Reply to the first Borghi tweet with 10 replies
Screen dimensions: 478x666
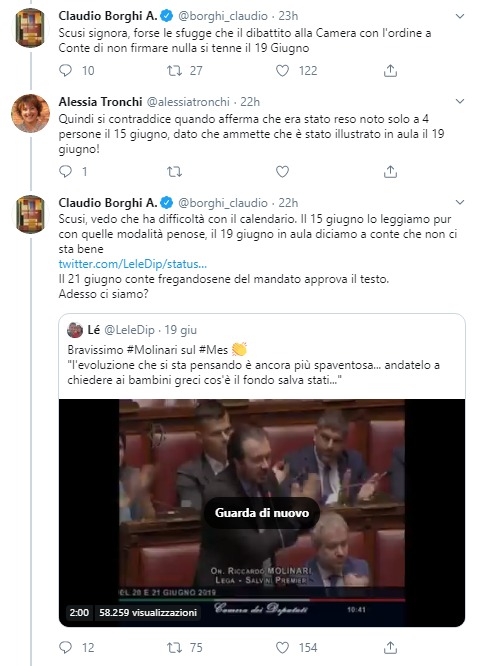65,70
